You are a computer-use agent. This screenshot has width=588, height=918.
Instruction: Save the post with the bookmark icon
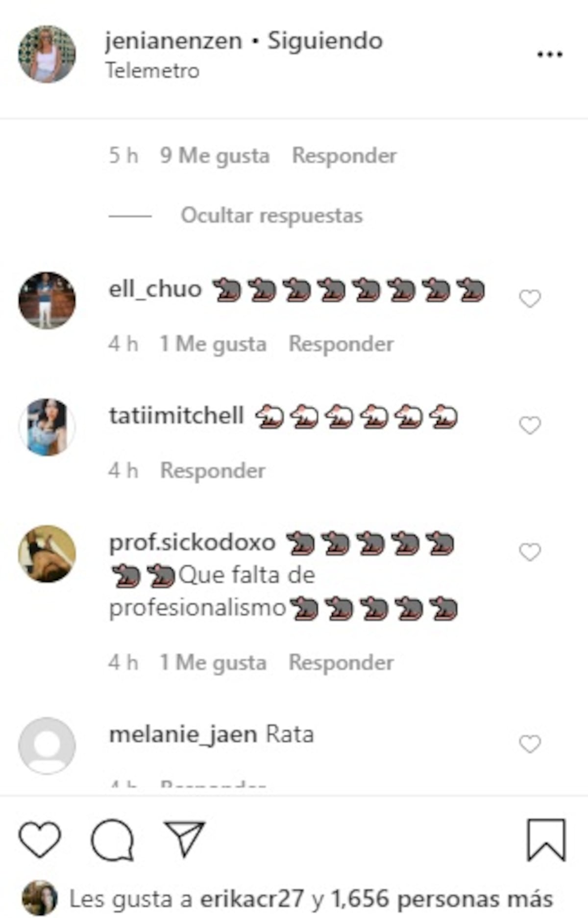point(546,840)
